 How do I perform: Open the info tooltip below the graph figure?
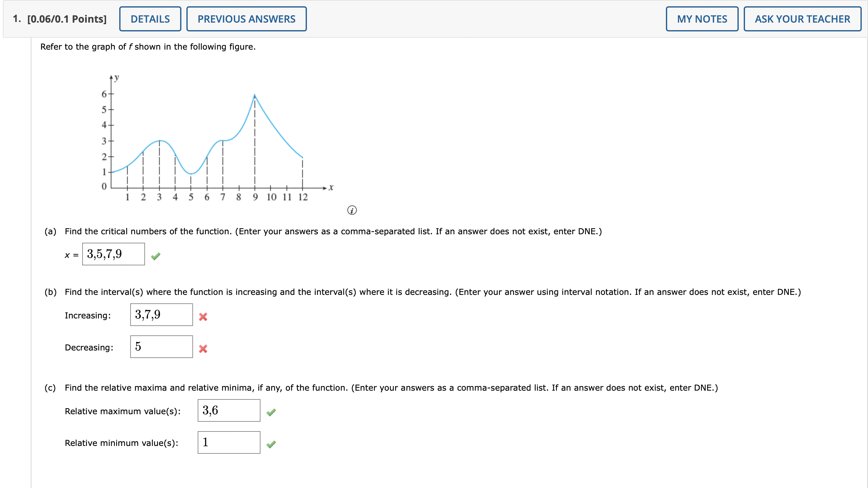(352, 210)
